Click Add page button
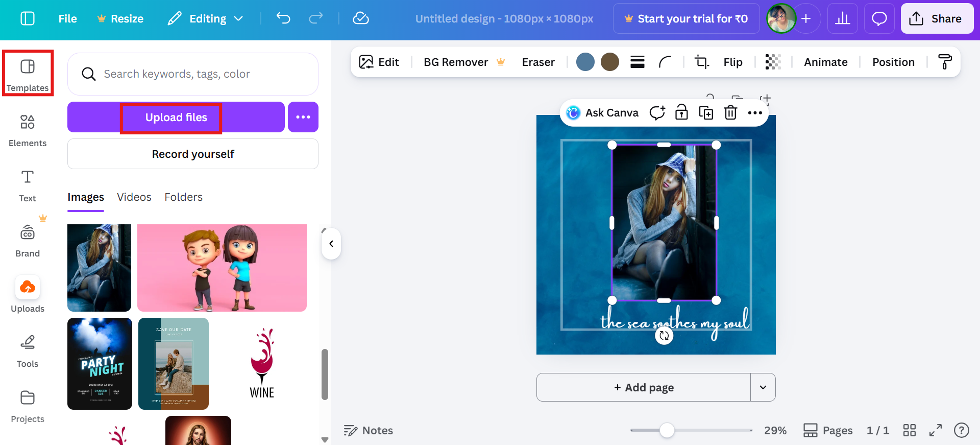Image resolution: width=980 pixels, height=445 pixels. [644, 387]
